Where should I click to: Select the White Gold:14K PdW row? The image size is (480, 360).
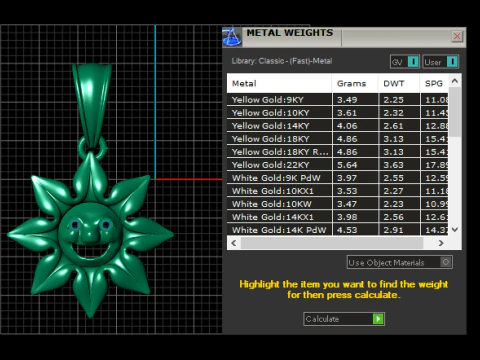pos(338,230)
